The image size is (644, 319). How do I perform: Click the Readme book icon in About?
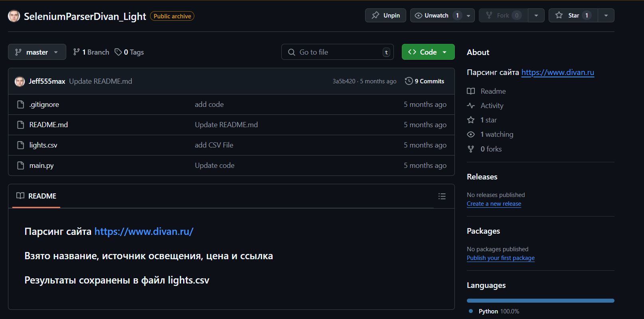tap(471, 91)
